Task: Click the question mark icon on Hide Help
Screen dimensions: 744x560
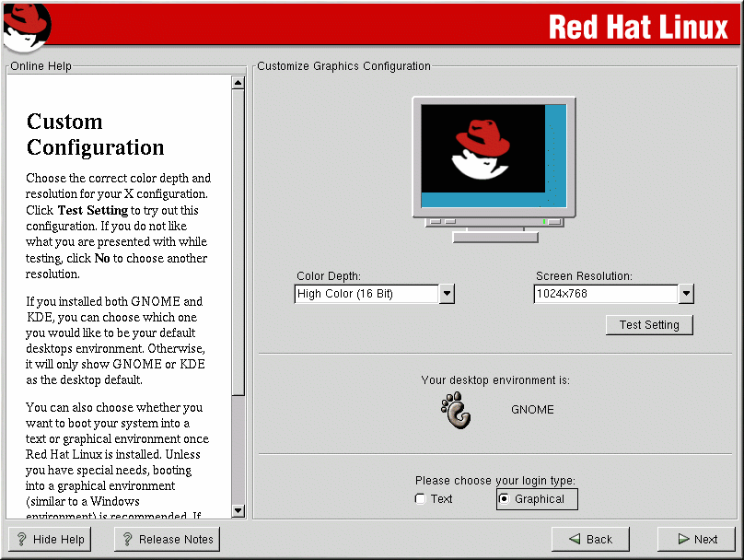Action: tap(22, 540)
